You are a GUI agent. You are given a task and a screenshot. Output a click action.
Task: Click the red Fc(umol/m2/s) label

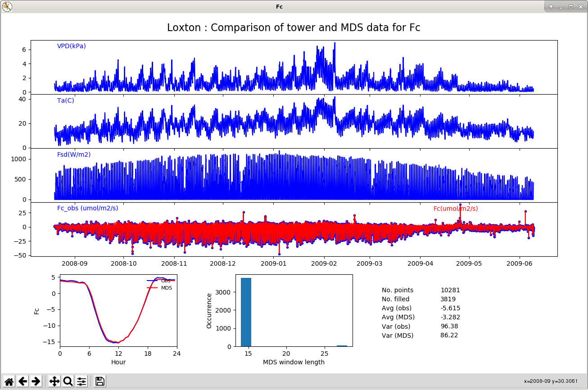[456, 209]
